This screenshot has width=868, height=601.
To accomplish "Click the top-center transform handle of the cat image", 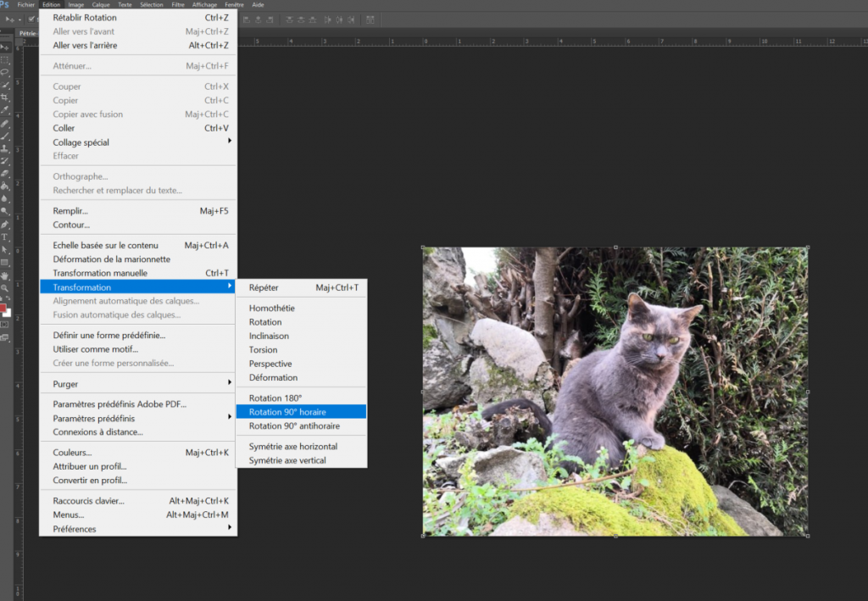I will tap(615, 248).
